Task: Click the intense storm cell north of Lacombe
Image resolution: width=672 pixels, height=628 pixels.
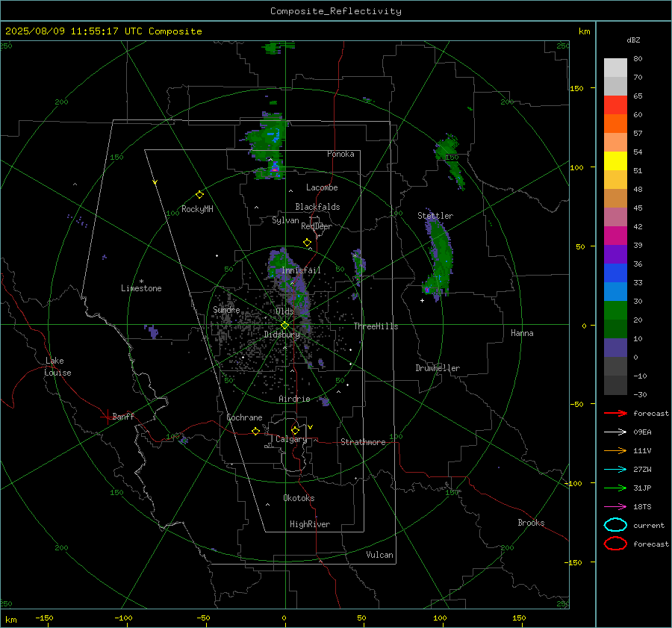Action: pos(275,170)
